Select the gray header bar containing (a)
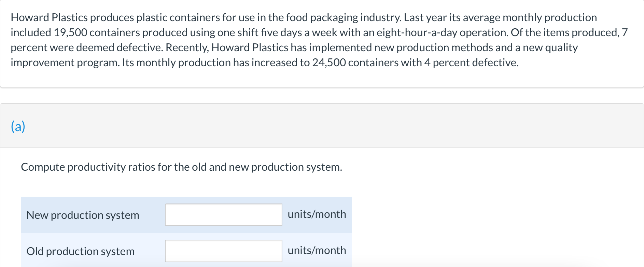 coord(322,126)
